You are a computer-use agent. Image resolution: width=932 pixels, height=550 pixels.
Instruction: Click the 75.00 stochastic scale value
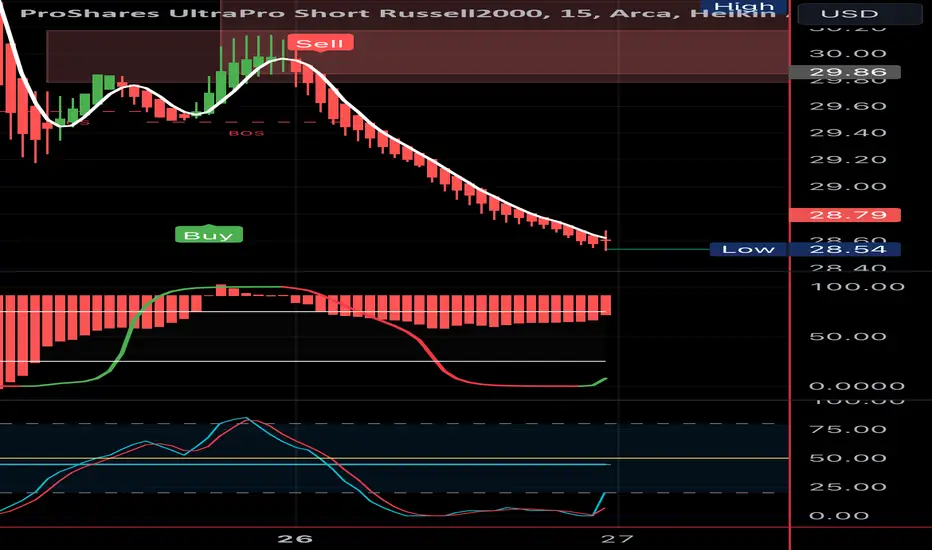[x=848, y=429]
